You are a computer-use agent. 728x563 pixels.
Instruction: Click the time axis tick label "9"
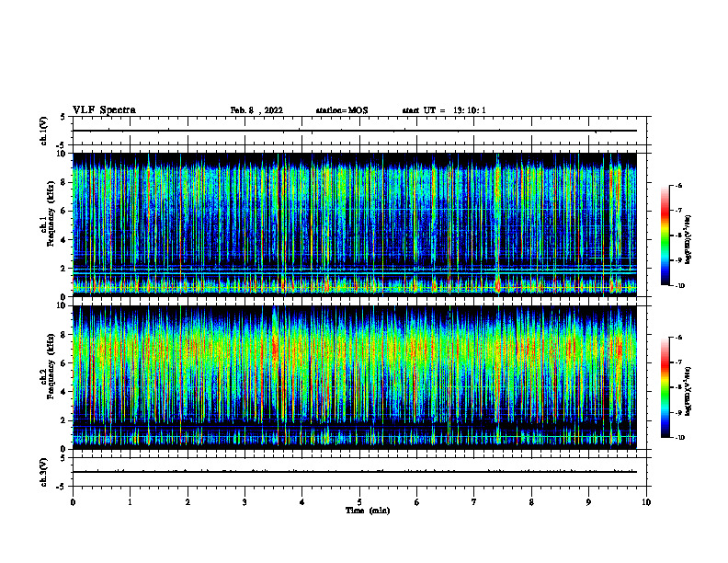[588, 502]
